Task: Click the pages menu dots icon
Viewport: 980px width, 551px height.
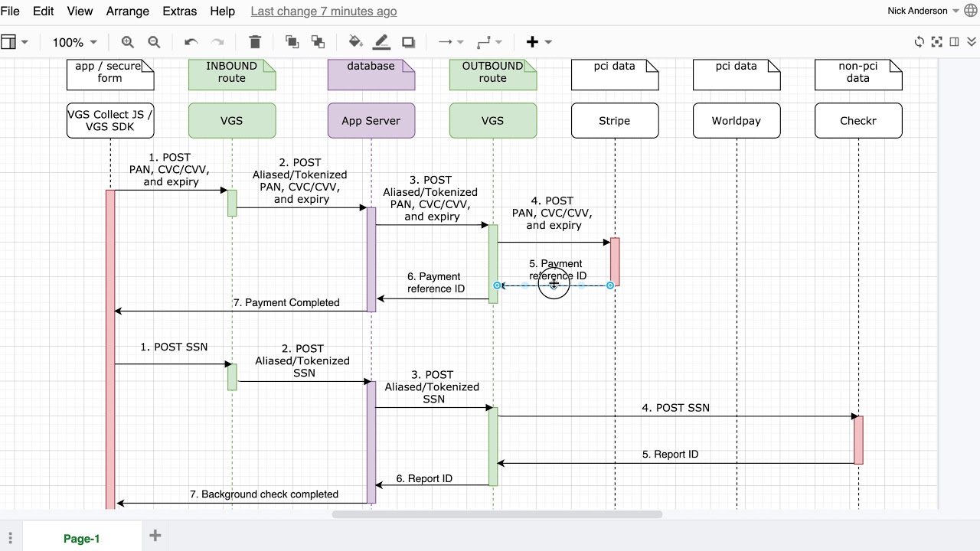Action: click(10, 539)
